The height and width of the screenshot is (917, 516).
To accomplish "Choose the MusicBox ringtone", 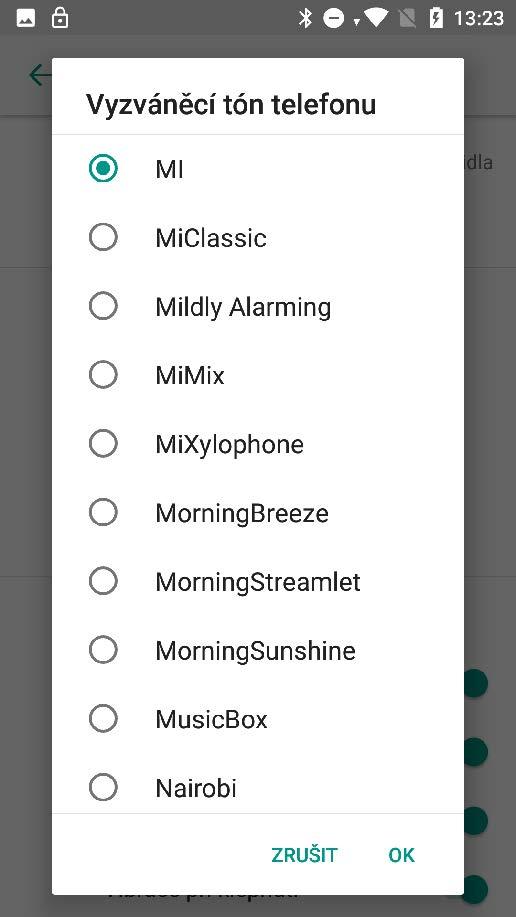I will coord(257,719).
